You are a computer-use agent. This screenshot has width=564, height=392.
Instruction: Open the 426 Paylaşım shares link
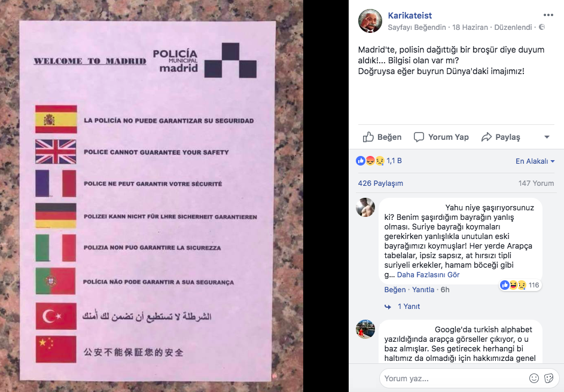click(x=380, y=183)
